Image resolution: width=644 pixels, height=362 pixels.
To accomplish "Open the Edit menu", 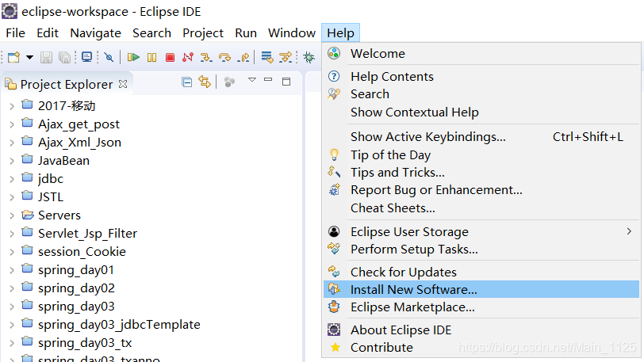I will point(48,32).
